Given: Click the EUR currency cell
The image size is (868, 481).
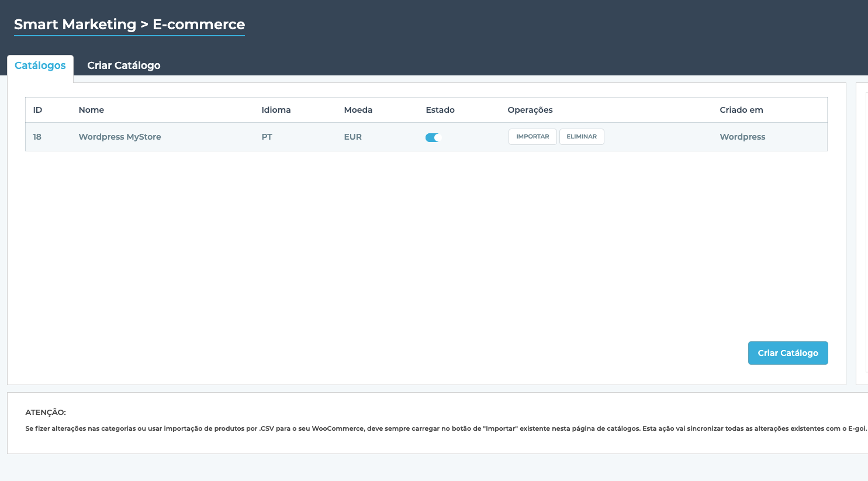Looking at the screenshot, I should [353, 137].
